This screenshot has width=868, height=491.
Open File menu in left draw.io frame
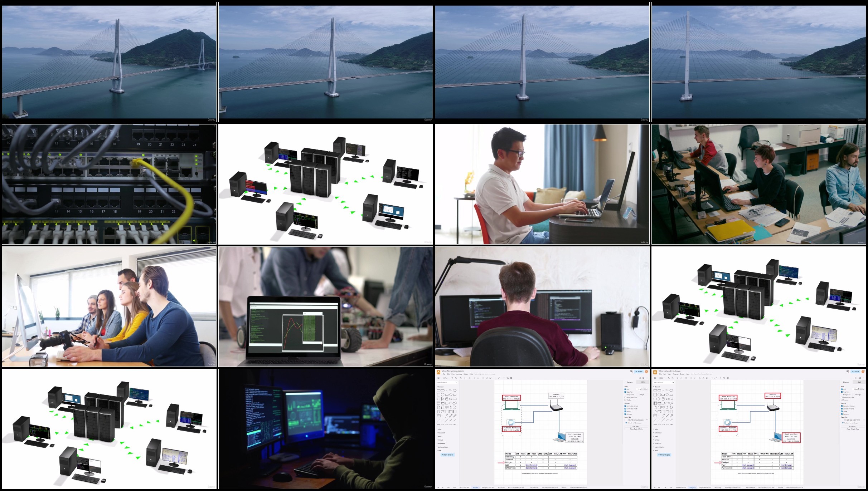pyautogui.click(x=444, y=374)
